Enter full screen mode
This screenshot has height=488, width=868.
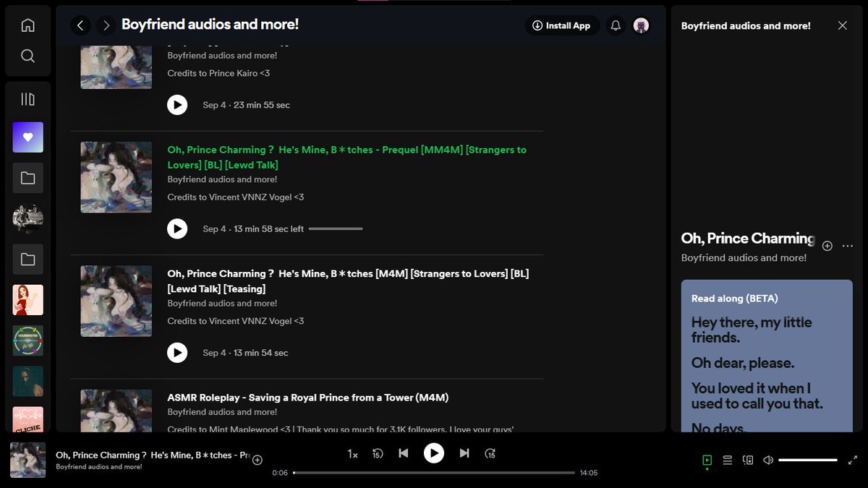tap(853, 460)
